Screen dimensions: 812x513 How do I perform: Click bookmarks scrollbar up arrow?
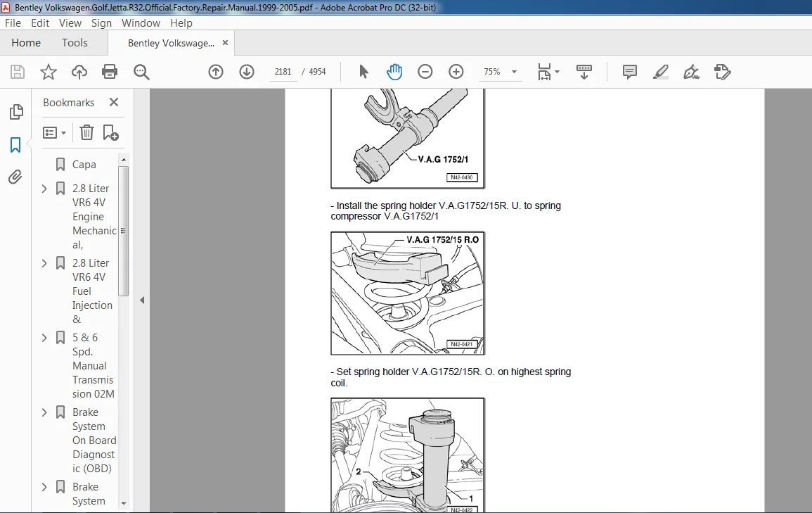(x=123, y=159)
